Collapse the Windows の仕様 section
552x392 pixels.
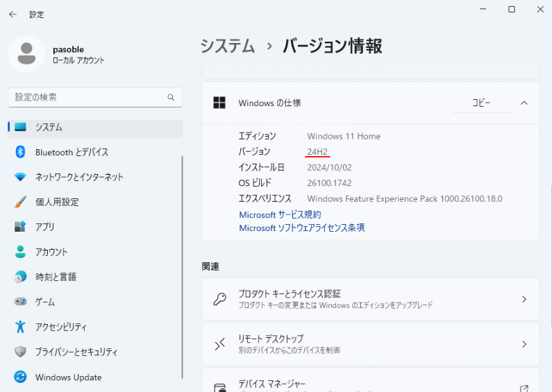pos(524,103)
